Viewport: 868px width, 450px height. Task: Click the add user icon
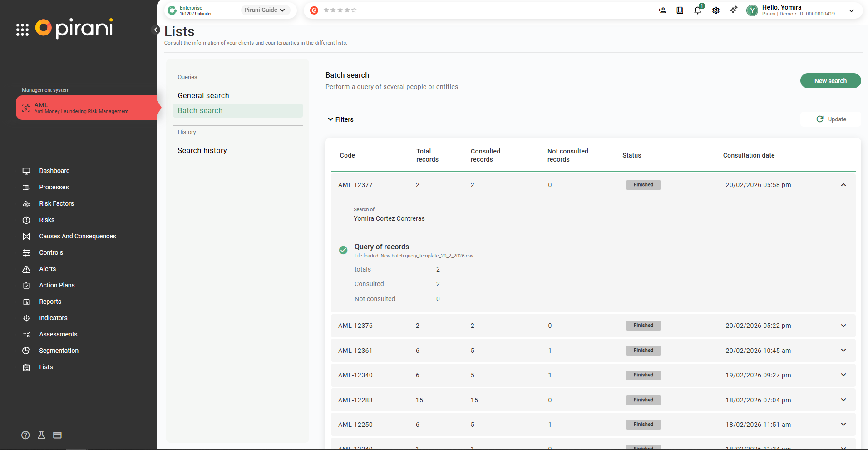point(662,10)
